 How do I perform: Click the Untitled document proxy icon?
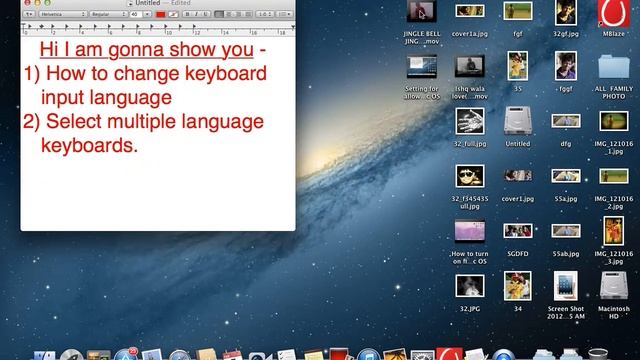(130, 3)
